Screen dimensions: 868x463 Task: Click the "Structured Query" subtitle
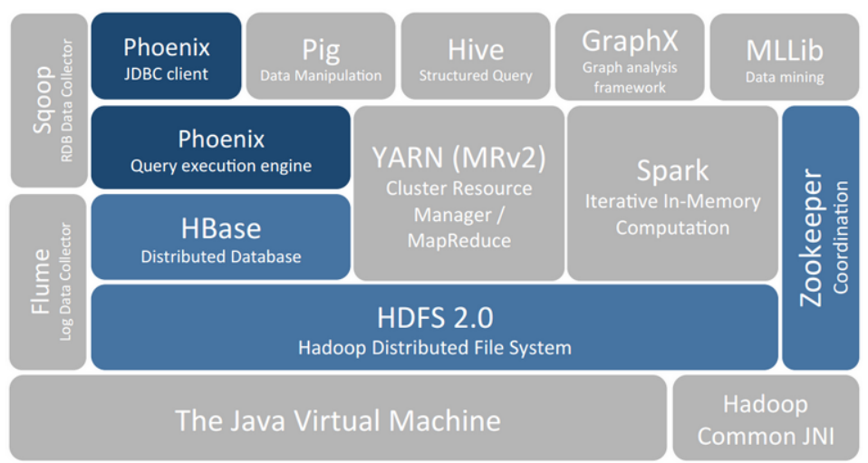pyautogui.click(x=476, y=75)
